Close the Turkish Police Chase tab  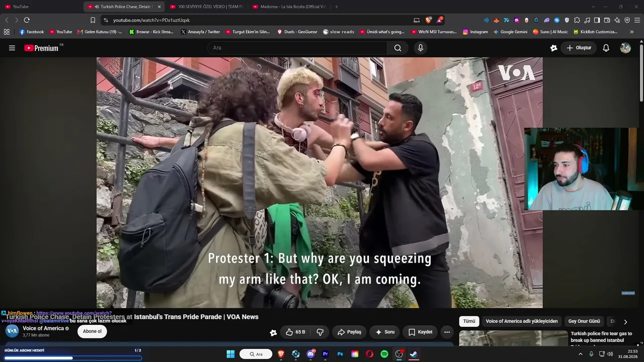[159, 7]
